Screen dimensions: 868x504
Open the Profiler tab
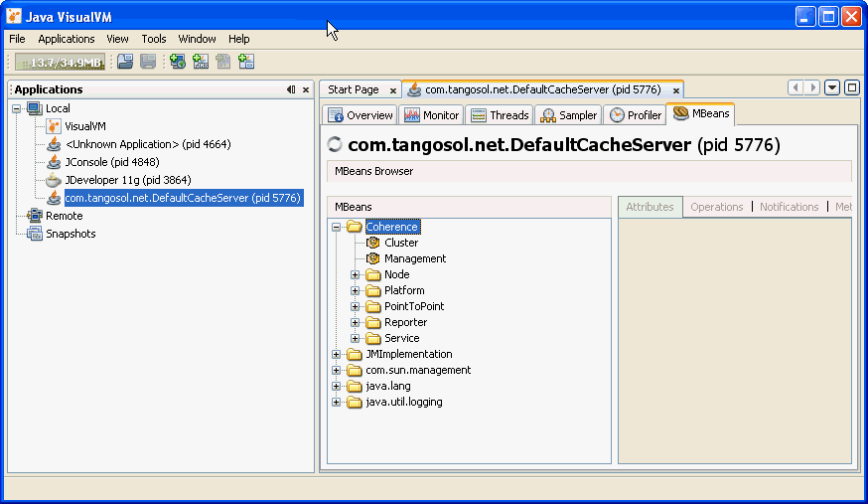pos(635,115)
